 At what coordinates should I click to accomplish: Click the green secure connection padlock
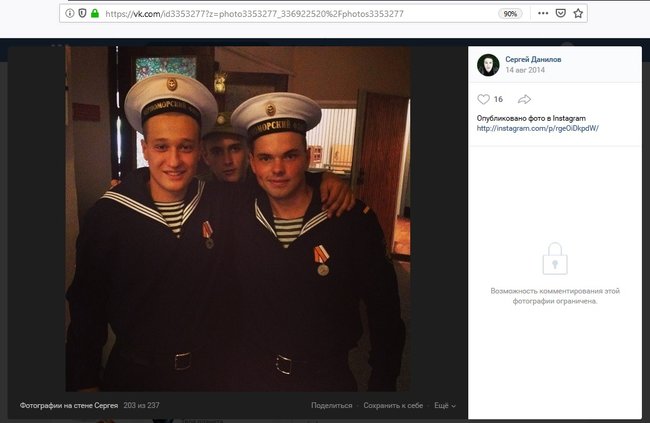click(95, 13)
